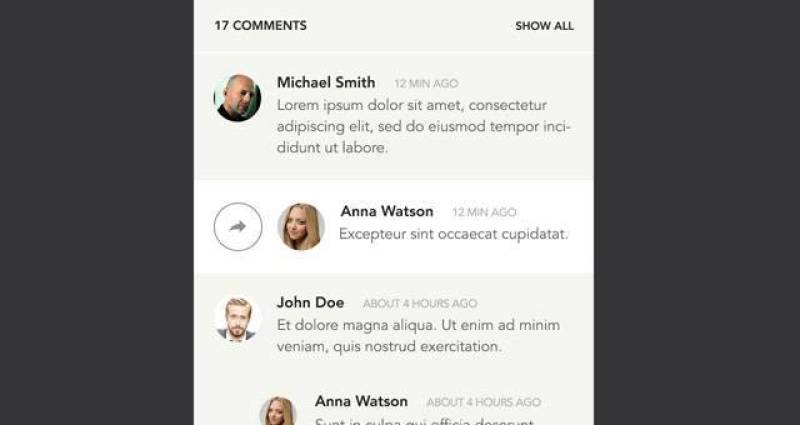This screenshot has width=800, height=425.
Task: Click John Doe's about 4 hours ago timestamp
Action: pyautogui.click(x=420, y=304)
